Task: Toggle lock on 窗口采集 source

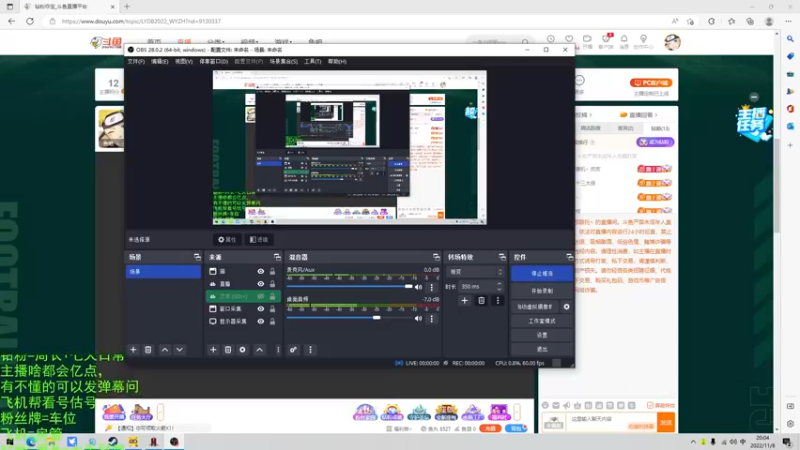Action: point(272,309)
